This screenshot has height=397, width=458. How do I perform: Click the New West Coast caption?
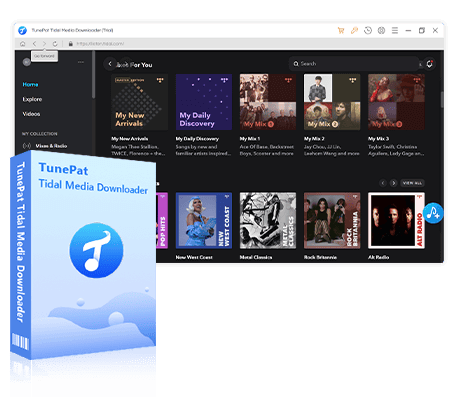tap(194, 257)
